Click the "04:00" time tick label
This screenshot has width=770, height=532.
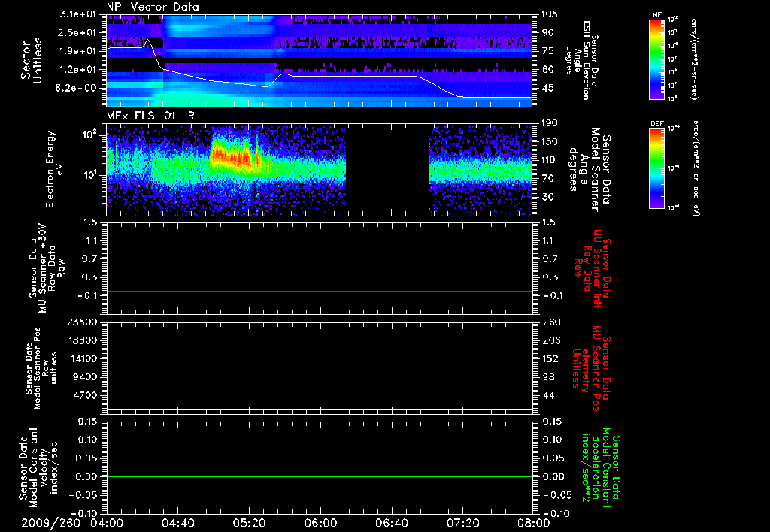coord(107,523)
